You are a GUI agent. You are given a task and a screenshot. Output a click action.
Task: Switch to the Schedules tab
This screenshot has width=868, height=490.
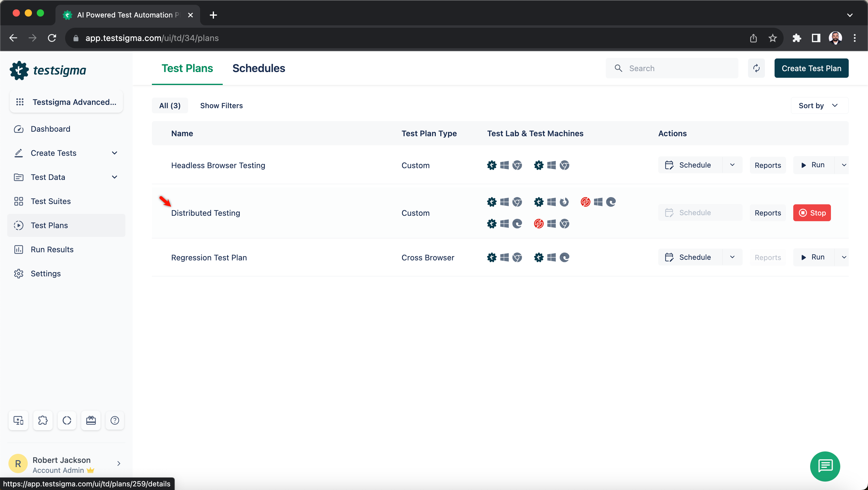coord(259,68)
